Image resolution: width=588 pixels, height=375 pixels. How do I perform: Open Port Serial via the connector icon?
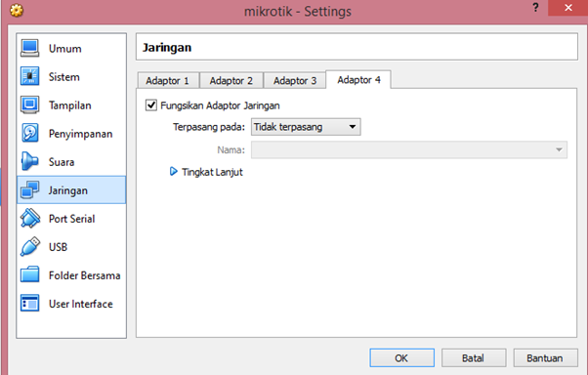(x=30, y=218)
